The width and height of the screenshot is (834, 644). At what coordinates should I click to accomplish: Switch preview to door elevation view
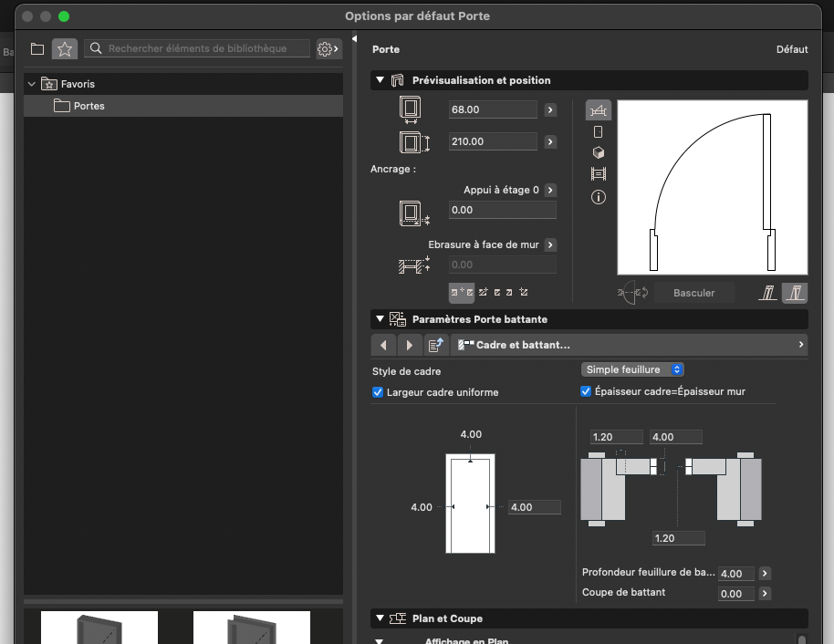point(599,132)
